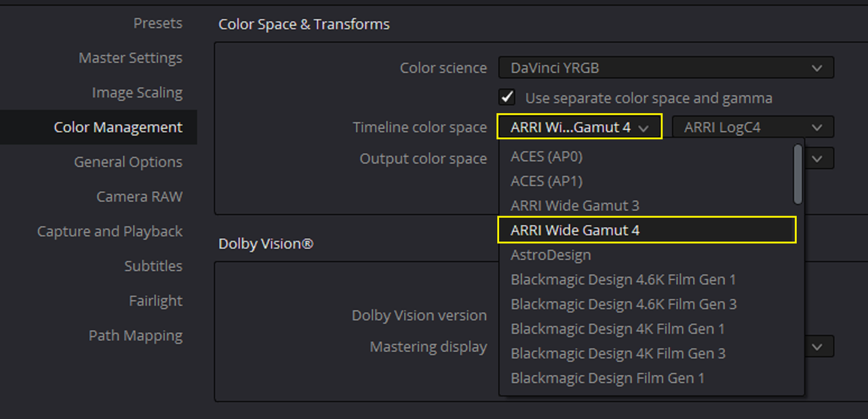868x419 pixels.
Task: Open Capture and Playback settings
Action: pyautogui.click(x=110, y=231)
